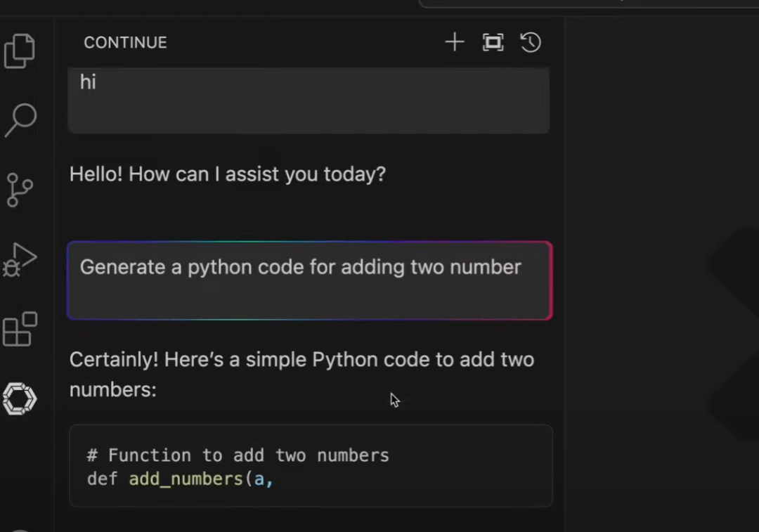Click the add_numbers function name in code
The width and height of the screenshot is (759, 532).
pyautogui.click(x=185, y=479)
